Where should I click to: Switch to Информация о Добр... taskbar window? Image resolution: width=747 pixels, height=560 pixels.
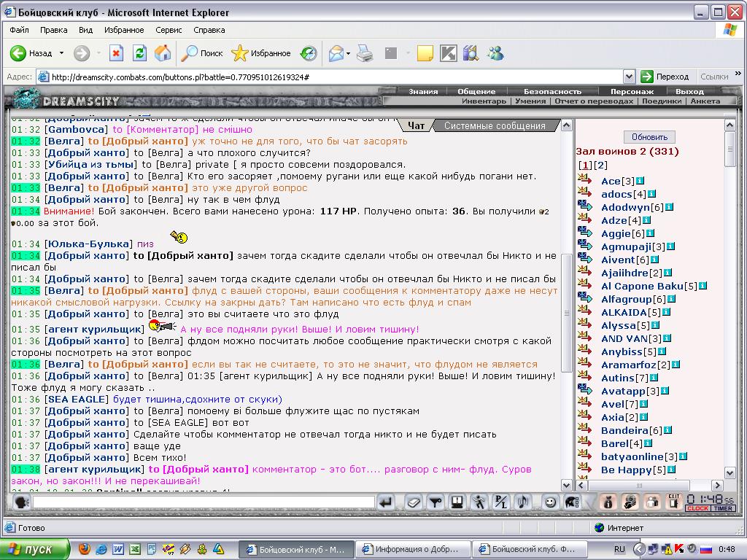click(413, 549)
